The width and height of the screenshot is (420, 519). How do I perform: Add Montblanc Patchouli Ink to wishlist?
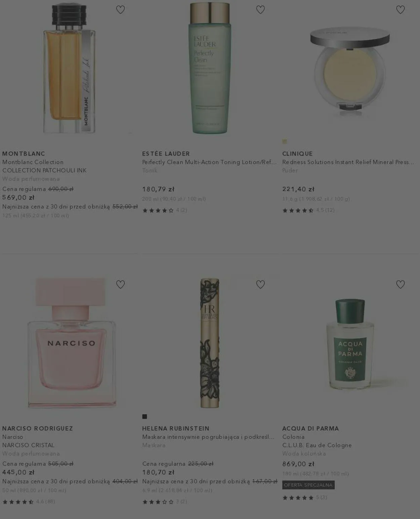(x=120, y=10)
